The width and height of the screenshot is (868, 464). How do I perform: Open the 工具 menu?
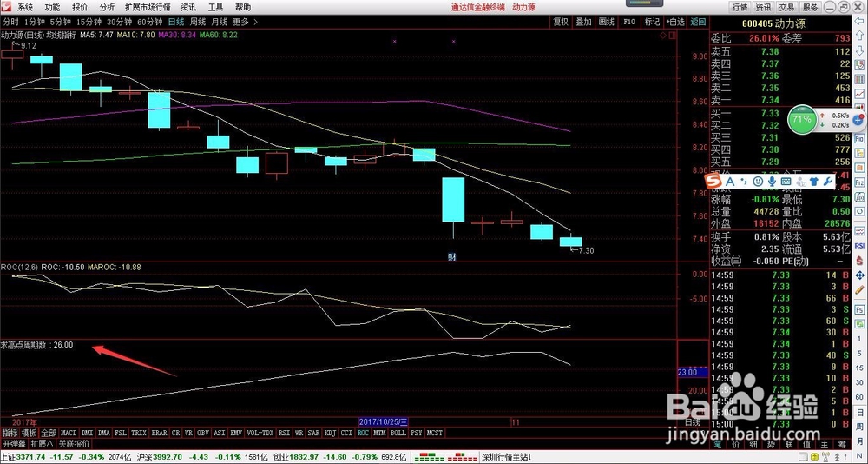(x=216, y=7)
